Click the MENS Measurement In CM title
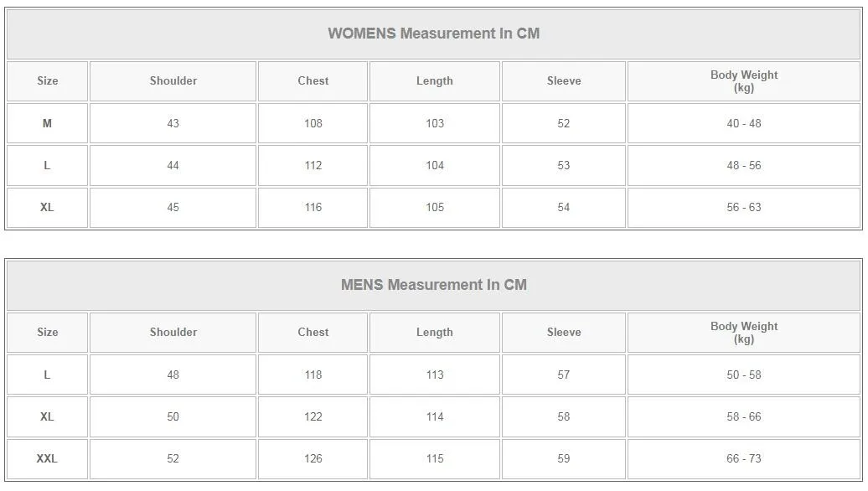This screenshot has height=491, width=868. point(433,285)
